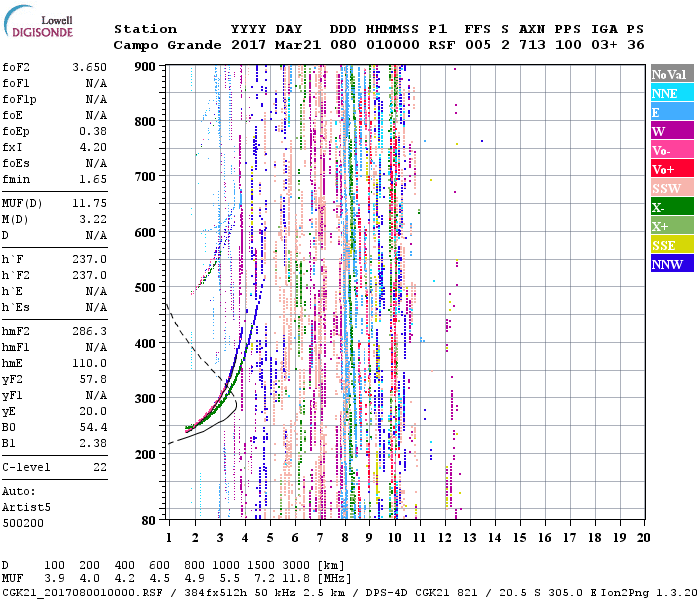Click the CGK21_2017080010000.RSF file name
The height and width of the screenshot is (600, 700).
click(x=83, y=592)
